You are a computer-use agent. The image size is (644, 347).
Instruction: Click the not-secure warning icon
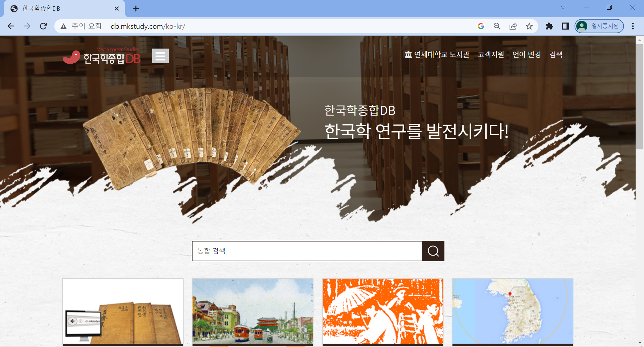pos(63,26)
